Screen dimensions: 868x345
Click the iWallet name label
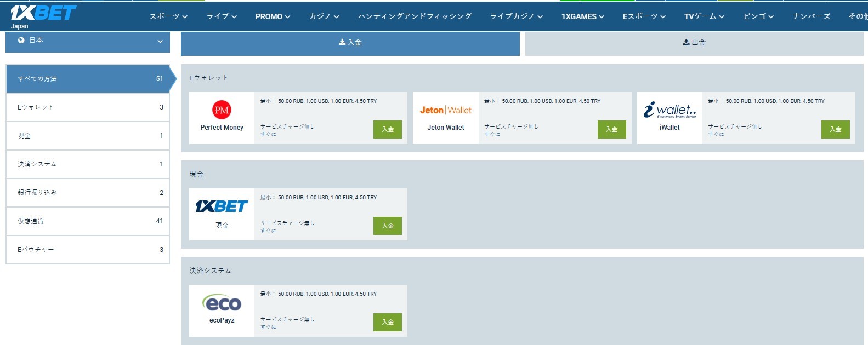pyautogui.click(x=670, y=128)
